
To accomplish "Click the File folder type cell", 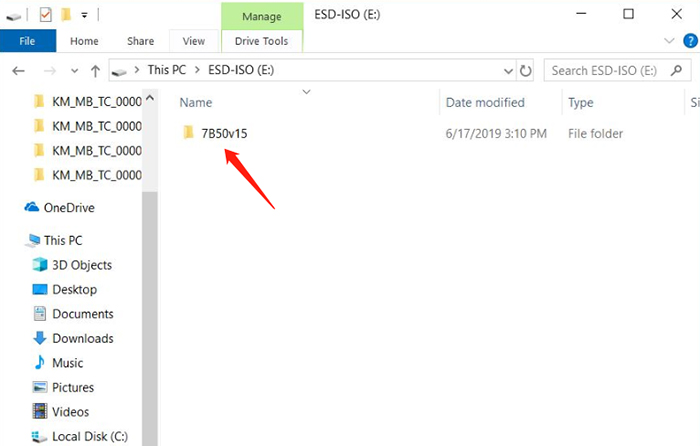I will pos(595,133).
